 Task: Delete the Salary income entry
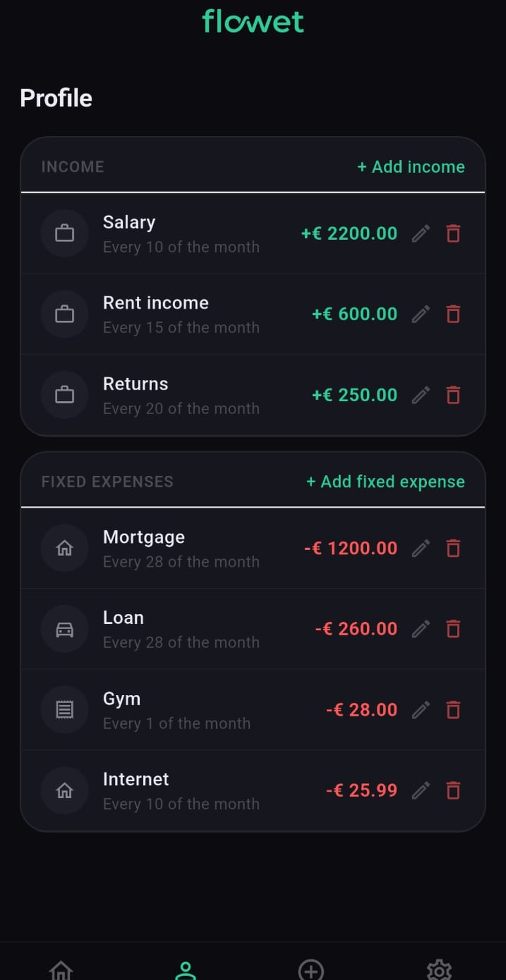(453, 233)
